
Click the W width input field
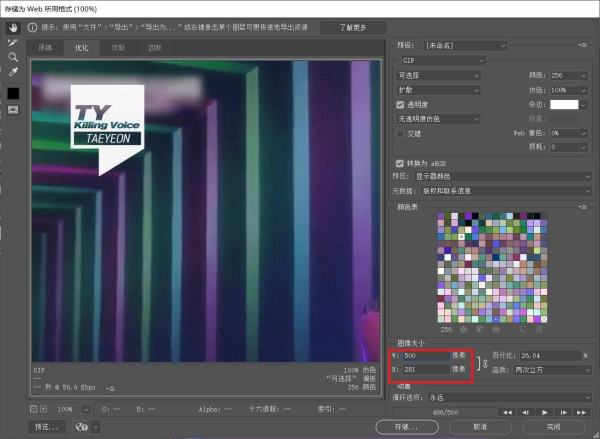[426, 355]
